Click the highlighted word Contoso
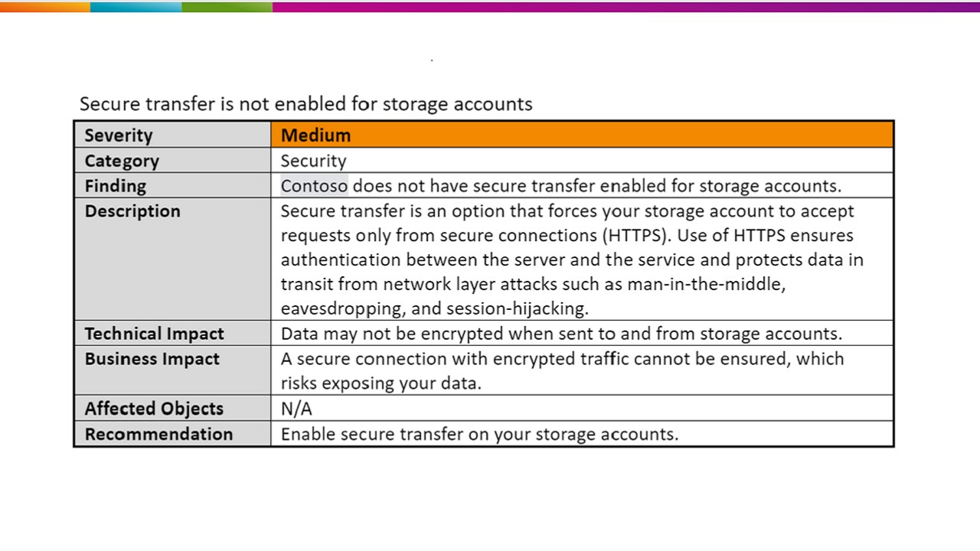 314,186
